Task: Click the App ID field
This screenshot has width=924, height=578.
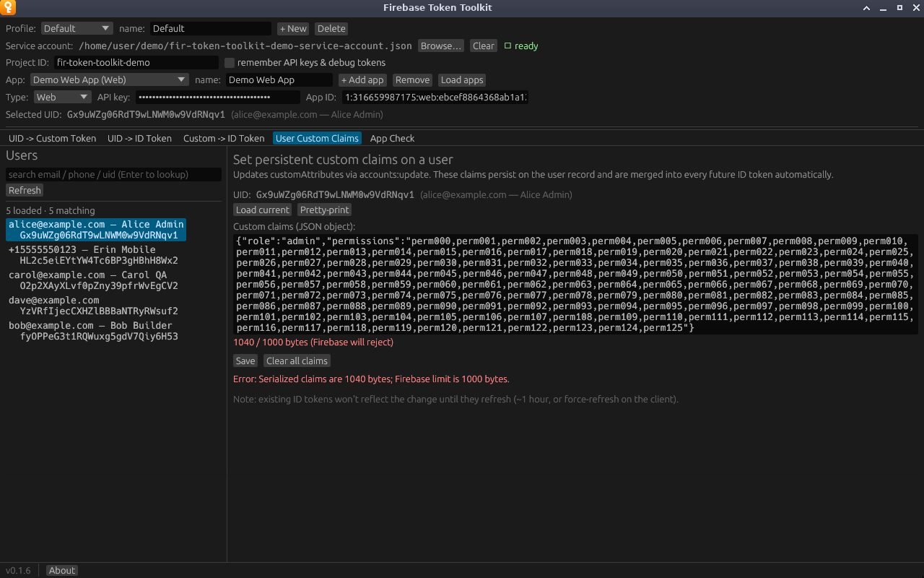Action: pyautogui.click(x=435, y=97)
